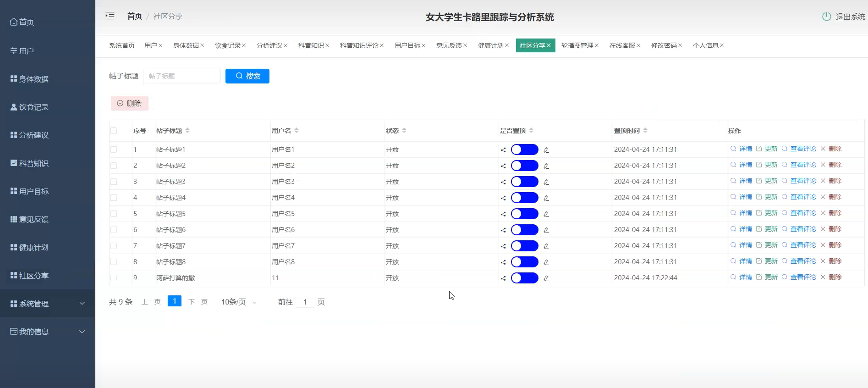The height and width of the screenshot is (388, 868).
Task: Open 健康计划 in the left sidebar
Action: point(29,247)
